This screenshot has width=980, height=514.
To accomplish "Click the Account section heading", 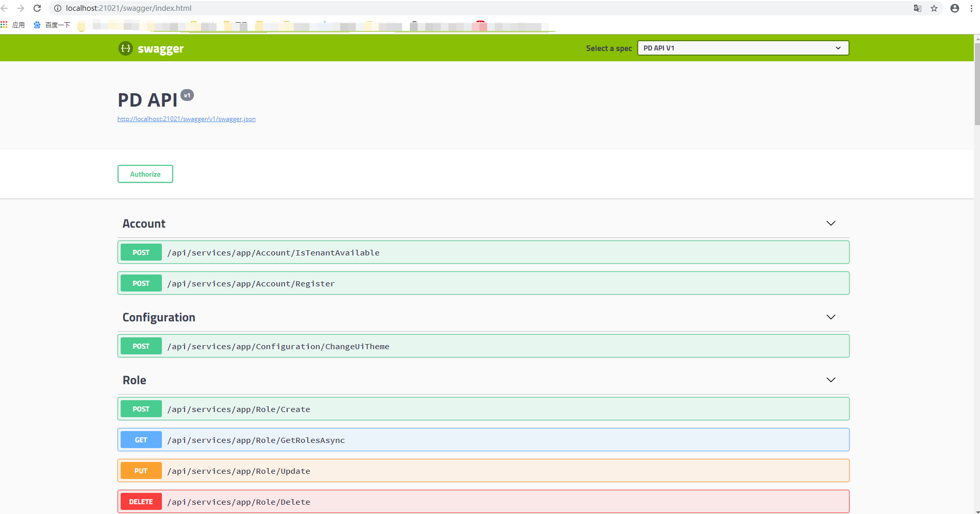I will point(144,224).
